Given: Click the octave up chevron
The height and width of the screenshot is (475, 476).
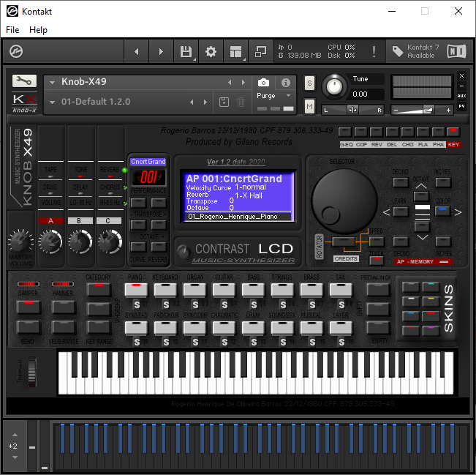Looking at the screenshot, I should [x=421, y=187].
